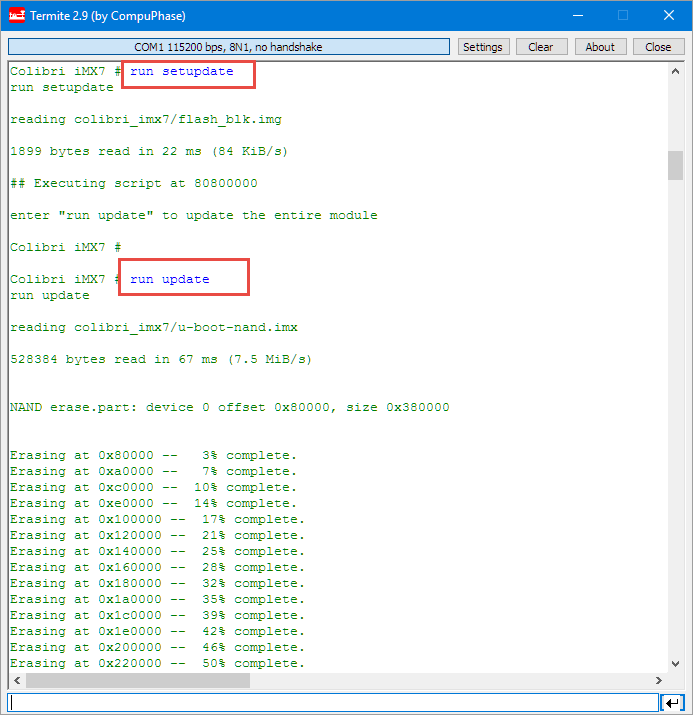Open the Settings dialog
The width and height of the screenshot is (693, 715).
483,47
